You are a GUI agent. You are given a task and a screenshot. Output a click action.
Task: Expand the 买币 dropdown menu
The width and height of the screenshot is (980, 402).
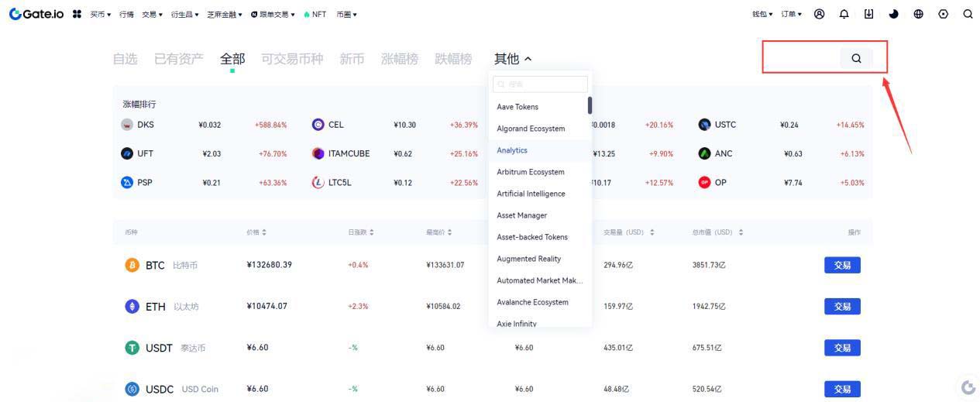(x=101, y=14)
